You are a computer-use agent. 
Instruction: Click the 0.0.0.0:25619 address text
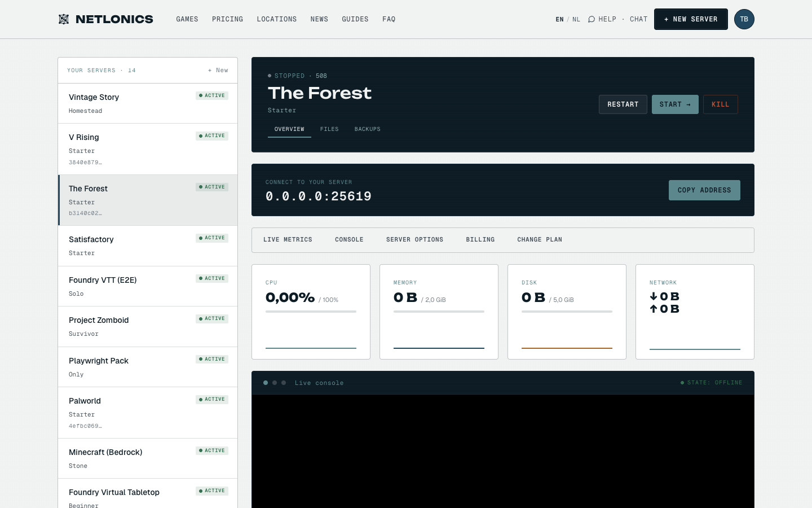click(319, 196)
